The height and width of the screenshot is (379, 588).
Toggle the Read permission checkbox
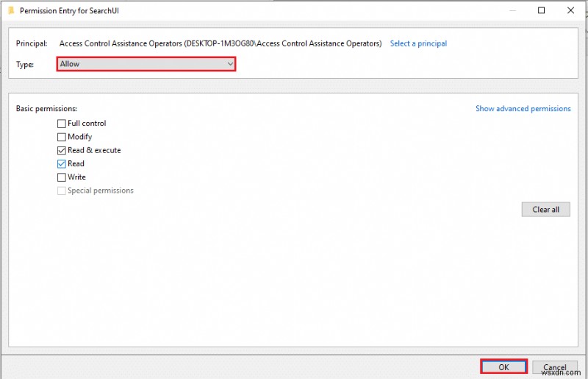click(62, 164)
